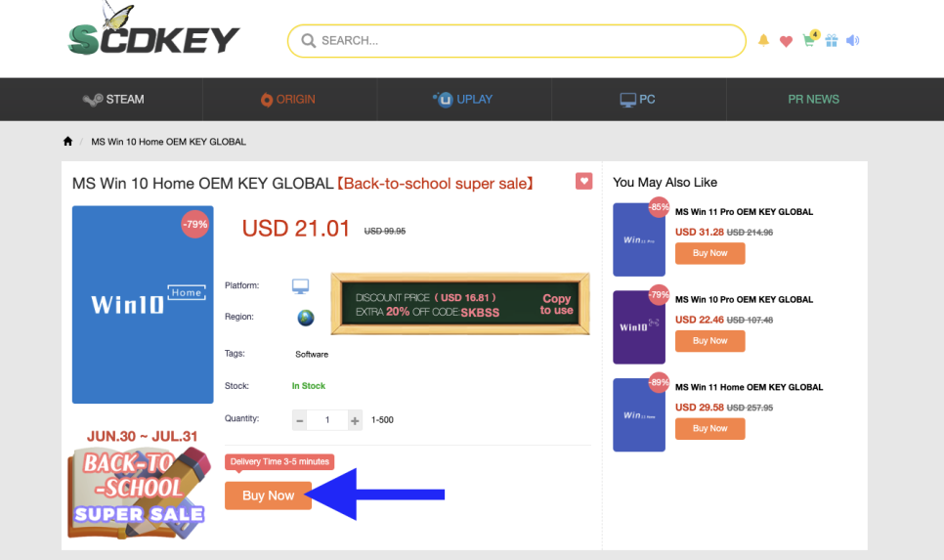Image resolution: width=944 pixels, height=560 pixels.
Task: Click the USD 22.46 price
Action: pos(699,320)
